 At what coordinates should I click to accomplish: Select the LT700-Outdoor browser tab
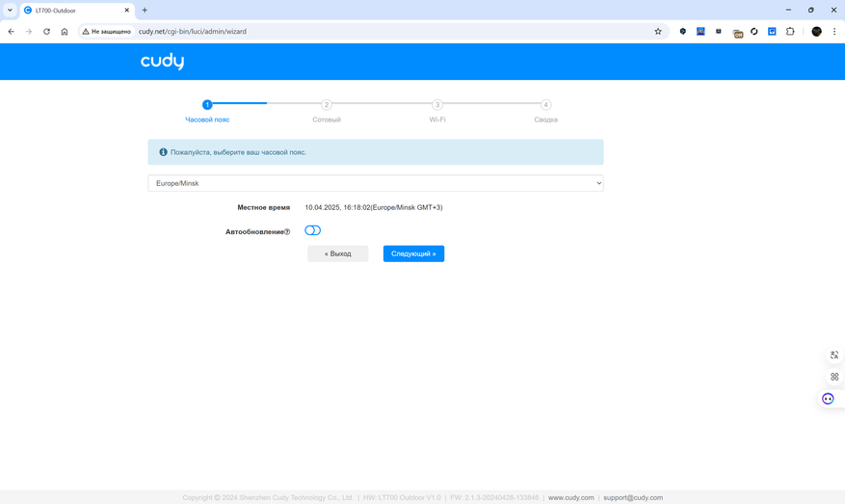[x=77, y=11]
